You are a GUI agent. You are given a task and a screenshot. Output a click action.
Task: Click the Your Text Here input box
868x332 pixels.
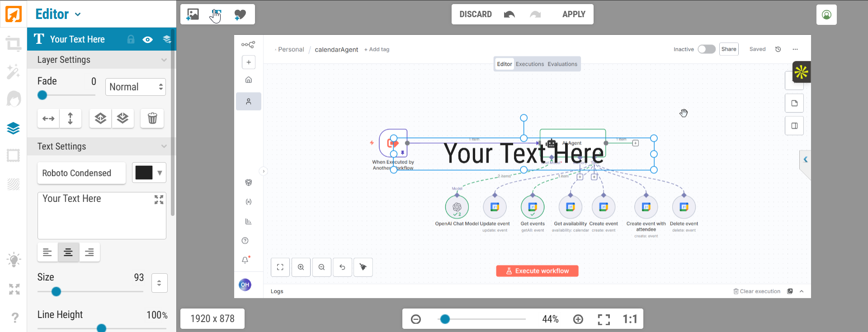click(102, 215)
